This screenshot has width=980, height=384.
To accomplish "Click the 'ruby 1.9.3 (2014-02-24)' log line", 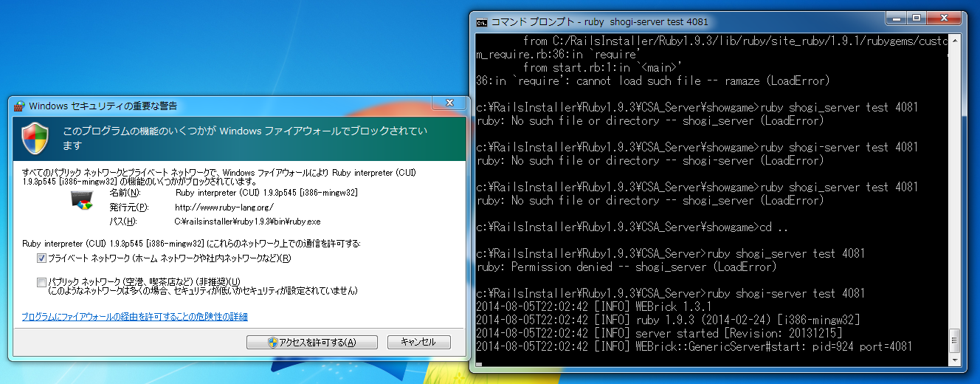I will (668, 320).
